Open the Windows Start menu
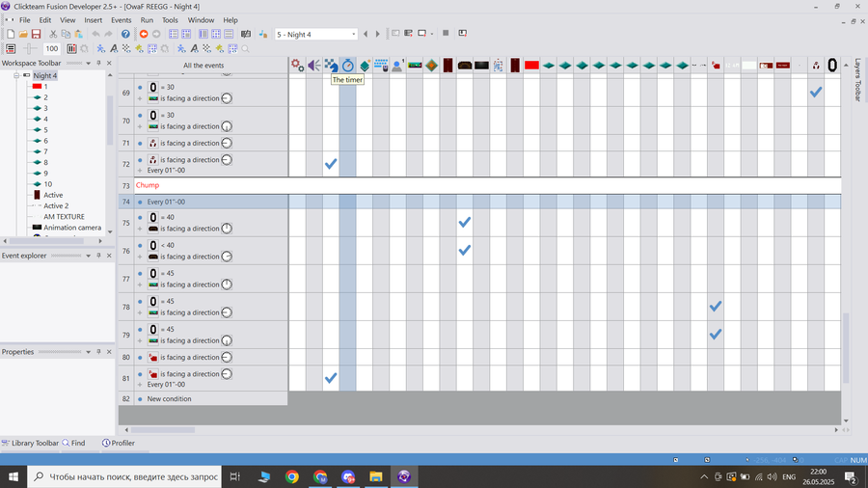Viewport: 868px width, 488px height. coord(14,476)
